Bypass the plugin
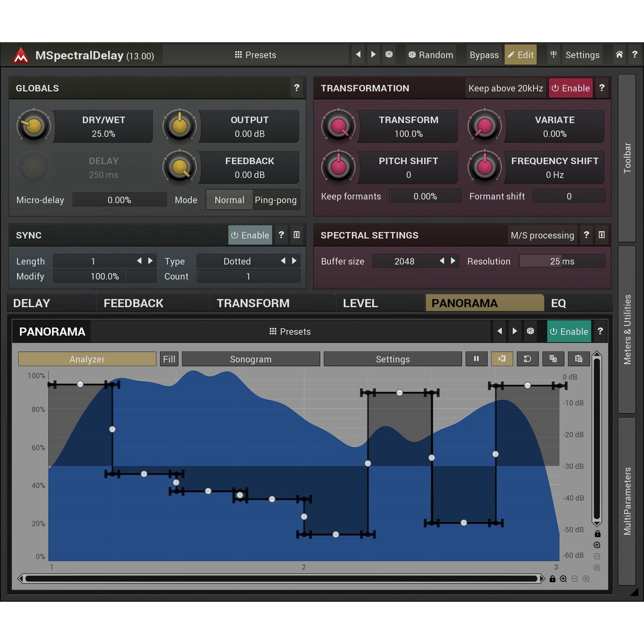Image resolution: width=644 pixels, height=644 pixels. (x=484, y=54)
